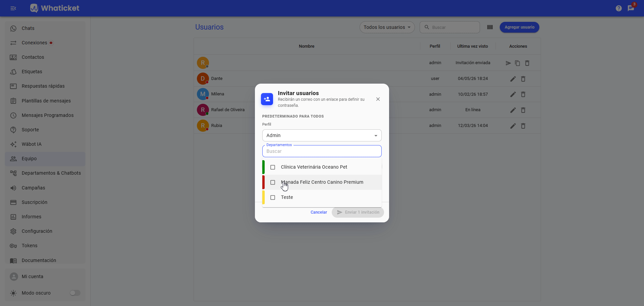Check Manada Feliz Centro Canino Premium

(273, 182)
